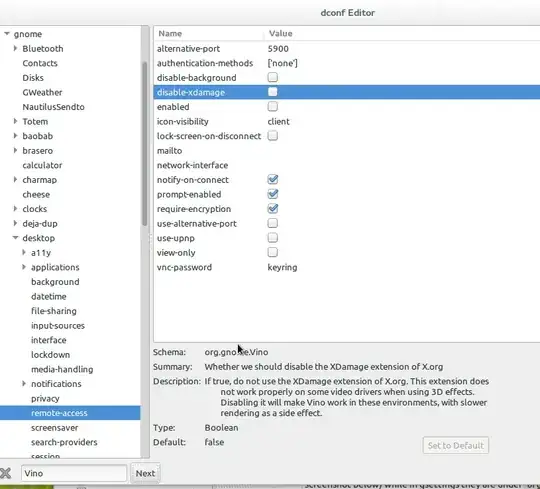This screenshot has height=489, width=540.
Task: Select screensaver in the tree
Action: coord(54,428)
